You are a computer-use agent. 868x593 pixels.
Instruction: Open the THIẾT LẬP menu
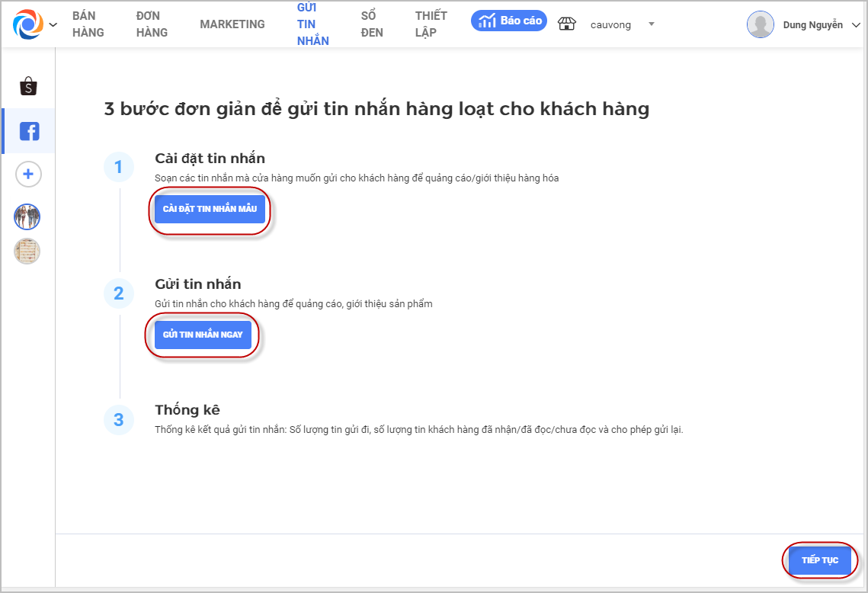click(x=431, y=24)
